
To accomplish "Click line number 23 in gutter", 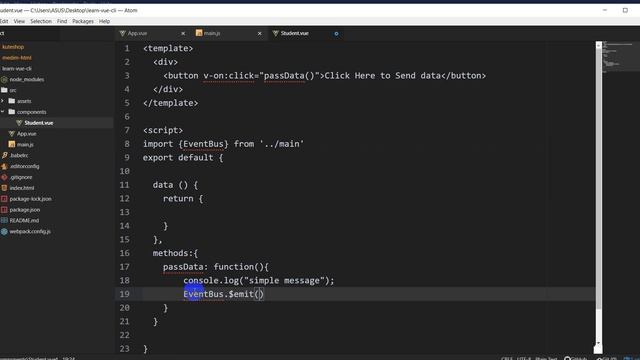I will (124, 349).
